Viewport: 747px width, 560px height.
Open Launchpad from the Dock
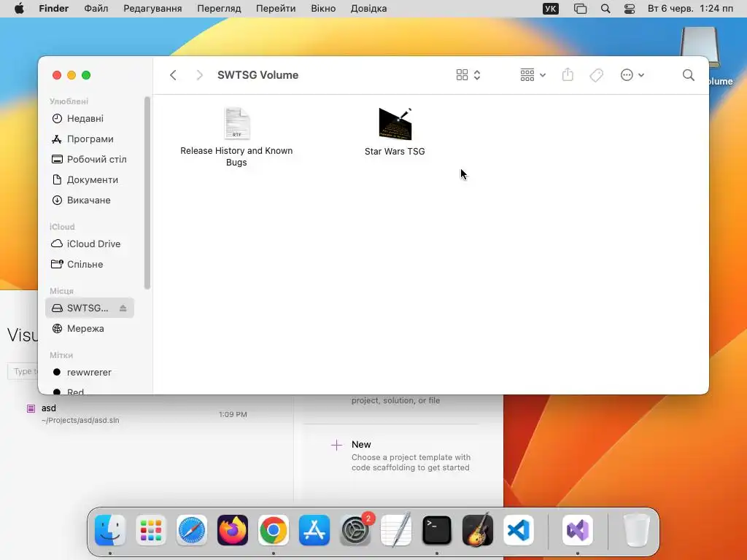pyautogui.click(x=151, y=530)
